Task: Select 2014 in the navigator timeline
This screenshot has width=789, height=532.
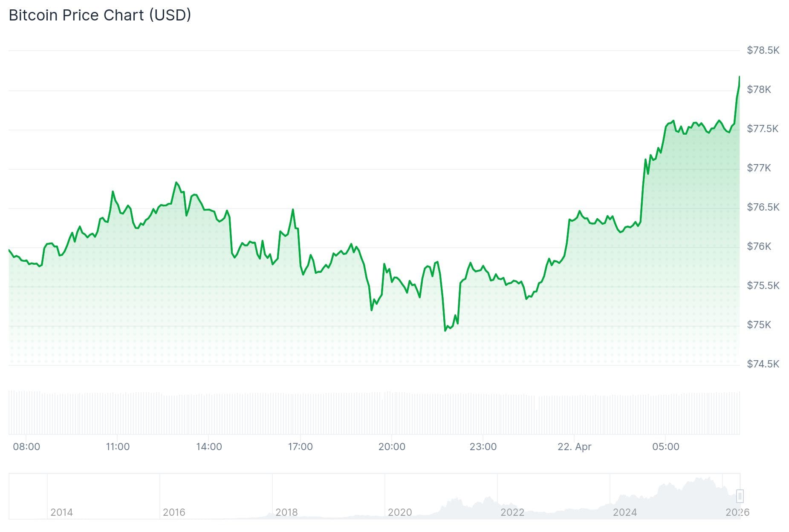Action: pos(61,512)
